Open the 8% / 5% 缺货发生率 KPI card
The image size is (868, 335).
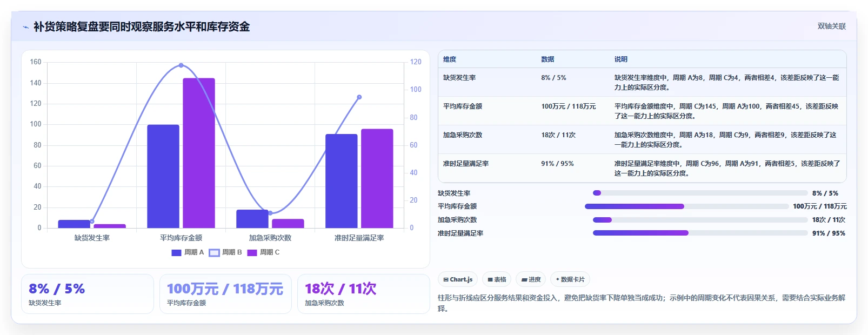click(x=88, y=294)
